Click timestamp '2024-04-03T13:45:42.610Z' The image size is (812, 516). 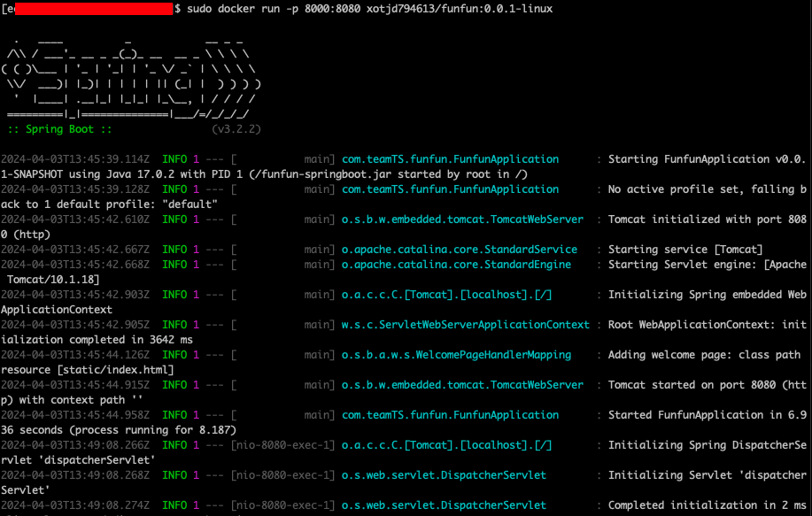click(x=75, y=219)
